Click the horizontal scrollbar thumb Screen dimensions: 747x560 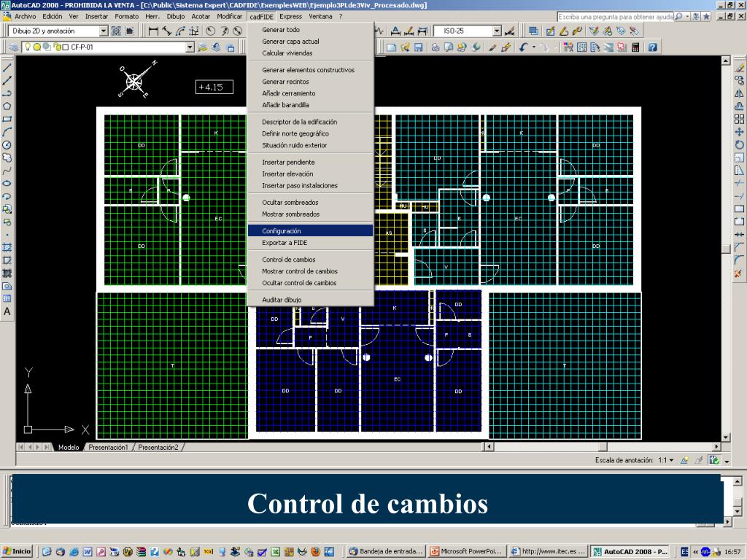click(603, 447)
